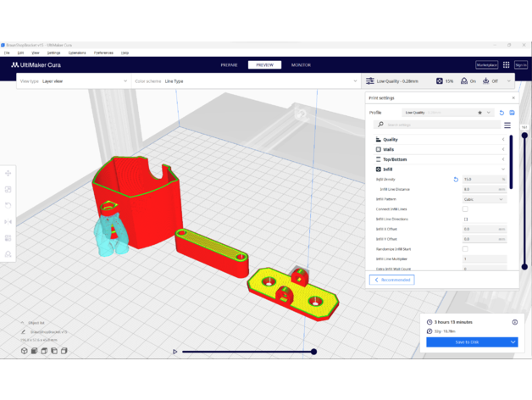The image size is (532, 400).
Task: Select the Move tool in left toolbar
Action: pos(8,174)
